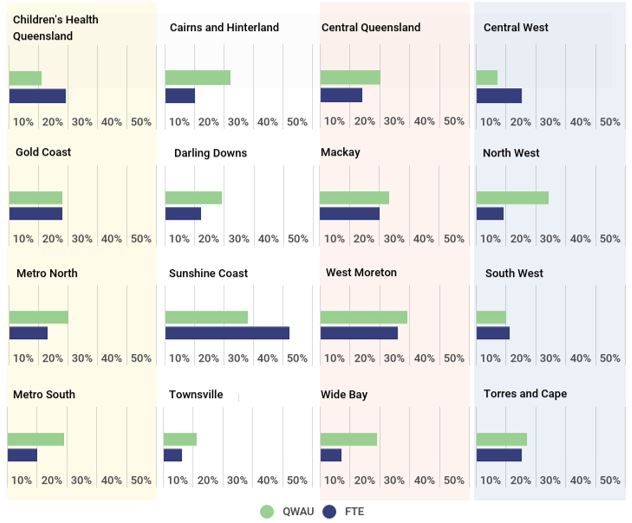This screenshot has width=632, height=523.
Task: Select the West Moreton QWAU bar
Action: tap(363, 317)
